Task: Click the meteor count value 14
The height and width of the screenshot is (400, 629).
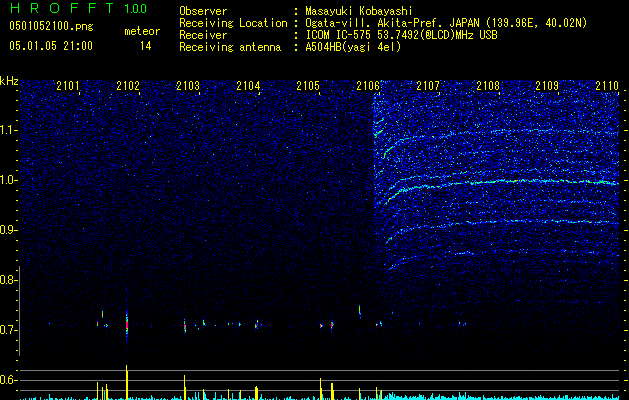Action: coord(146,46)
